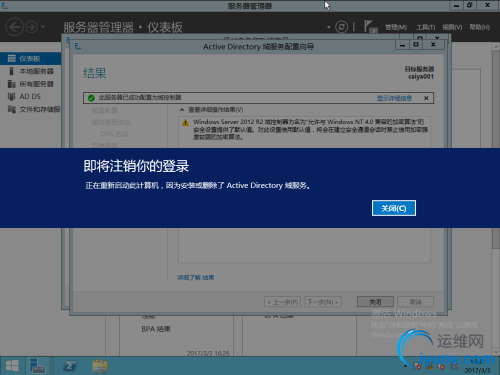Click the 上一步(P) button in the wizard

click(283, 302)
